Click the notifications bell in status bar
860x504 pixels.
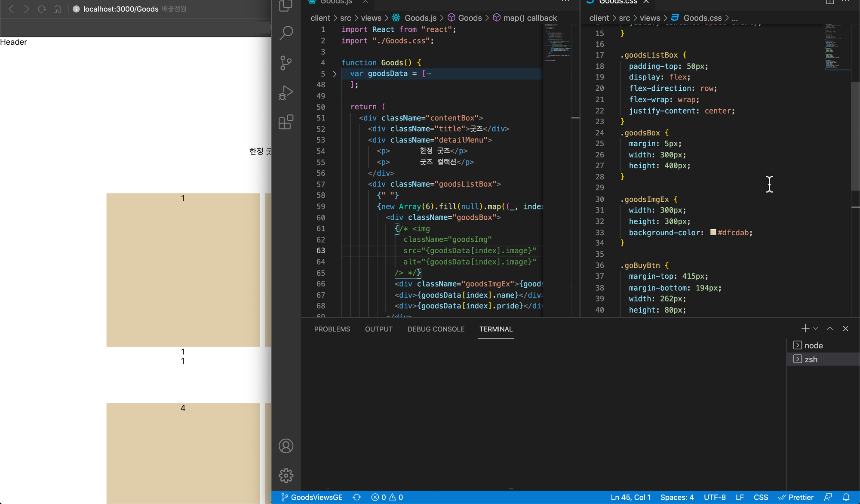(x=846, y=497)
